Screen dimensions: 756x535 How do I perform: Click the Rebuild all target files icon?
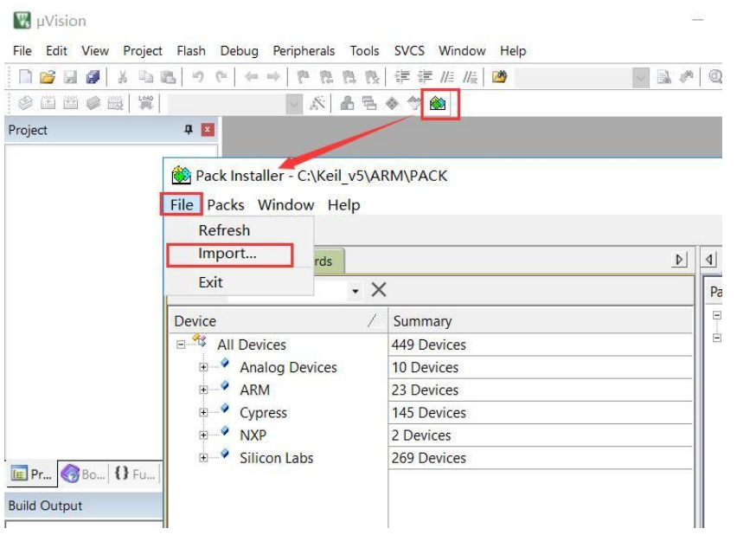[x=70, y=103]
